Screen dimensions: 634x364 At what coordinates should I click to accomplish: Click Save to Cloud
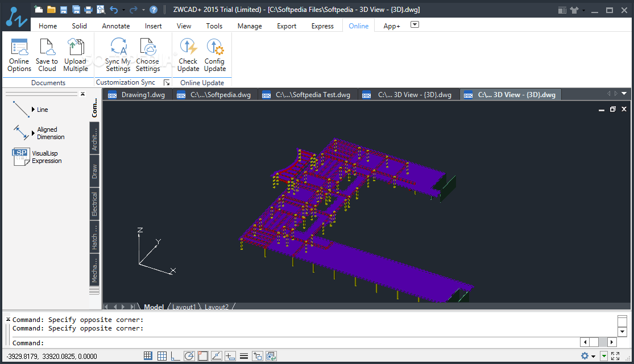click(47, 55)
